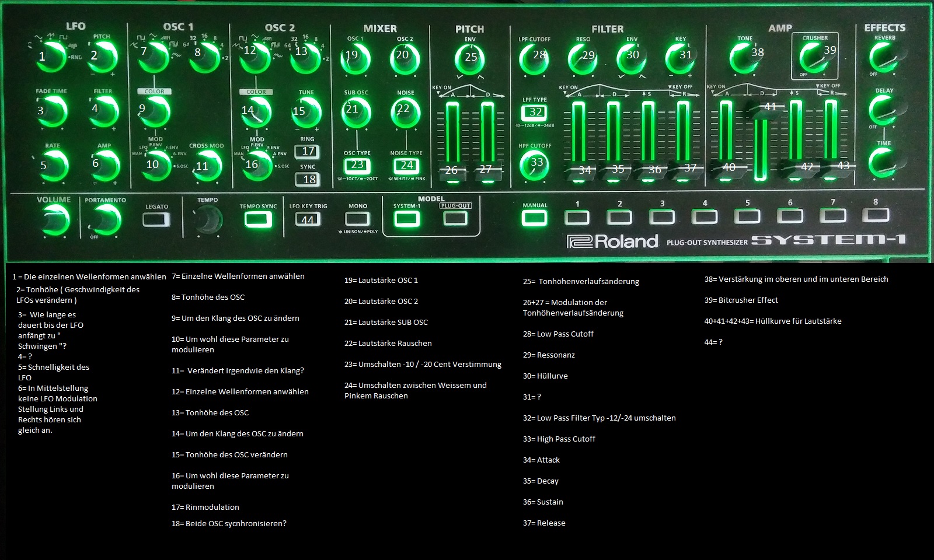Click the LPF CUTOFF knob
934x560 pixels.
click(x=534, y=58)
